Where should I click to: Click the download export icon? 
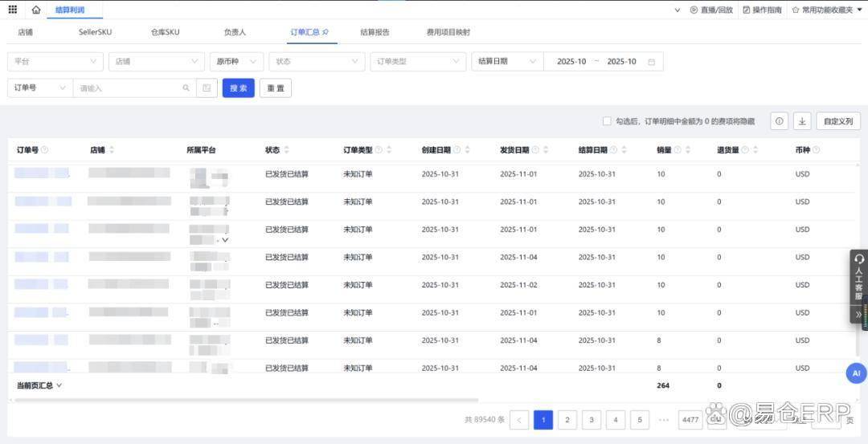coord(801,121)
